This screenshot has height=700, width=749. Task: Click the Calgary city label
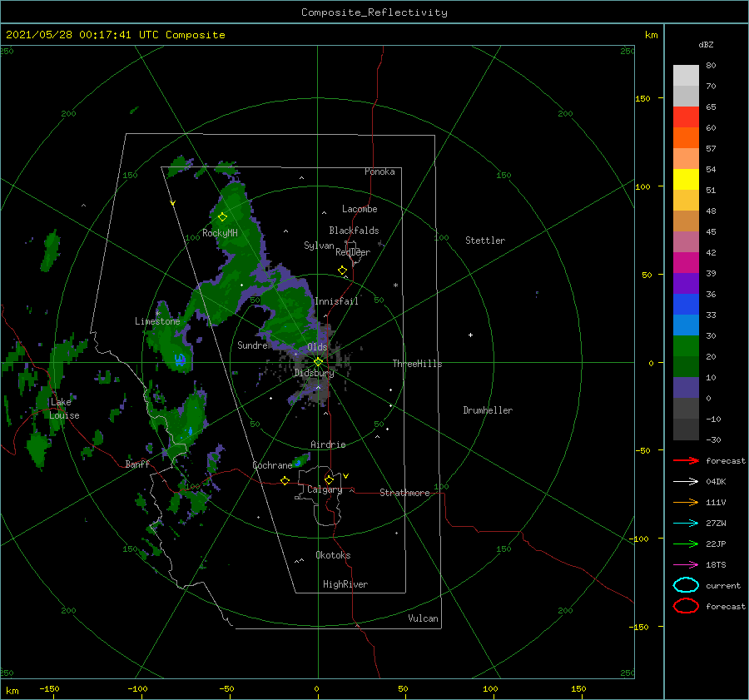point(325,489)
